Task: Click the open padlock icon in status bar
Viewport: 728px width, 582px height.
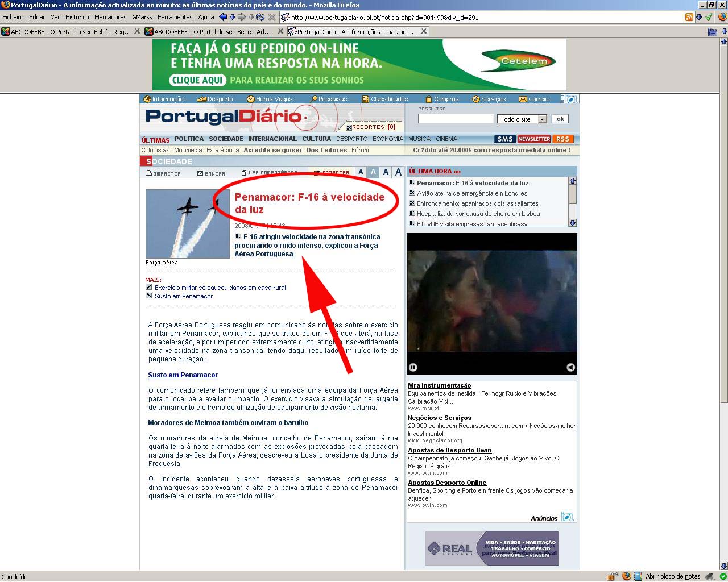Action: click(612, 576)
